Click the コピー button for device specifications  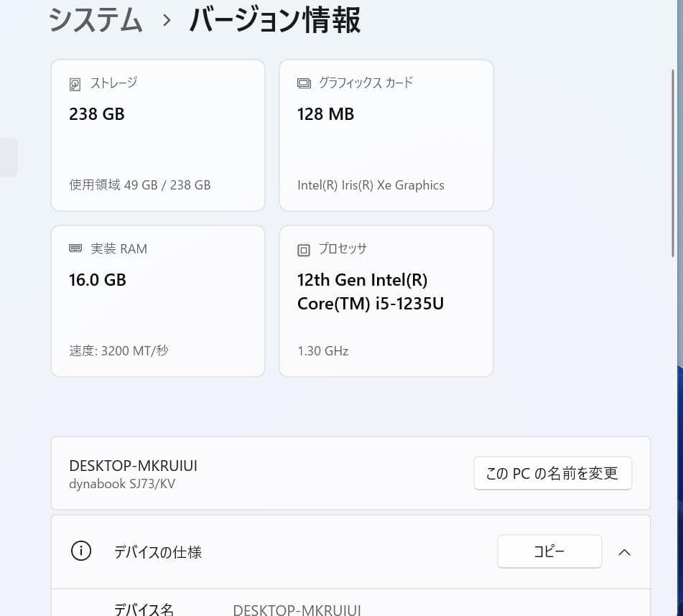(x=549, y=551)
